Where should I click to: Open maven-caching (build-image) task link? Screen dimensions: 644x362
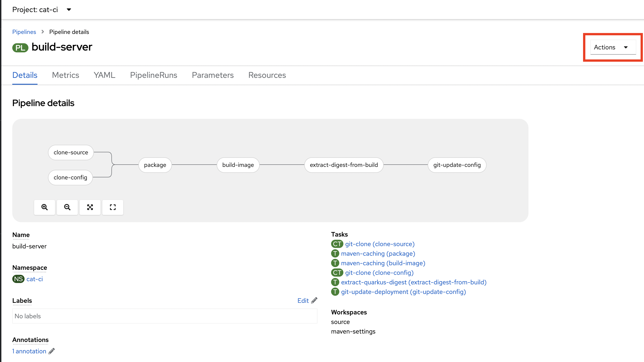383,263
